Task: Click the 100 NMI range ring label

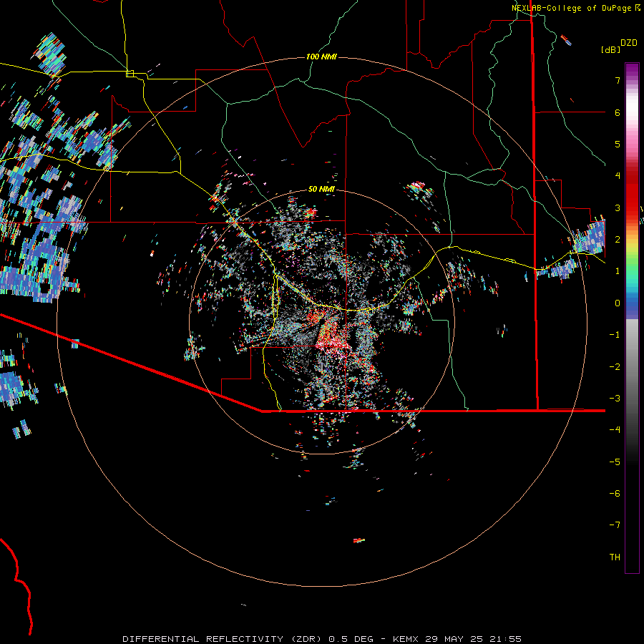Action: [x=321, y=57]
